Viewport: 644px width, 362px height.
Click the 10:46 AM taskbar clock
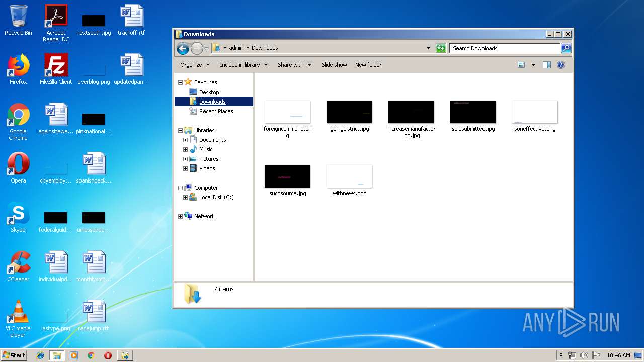pos(618,355)
